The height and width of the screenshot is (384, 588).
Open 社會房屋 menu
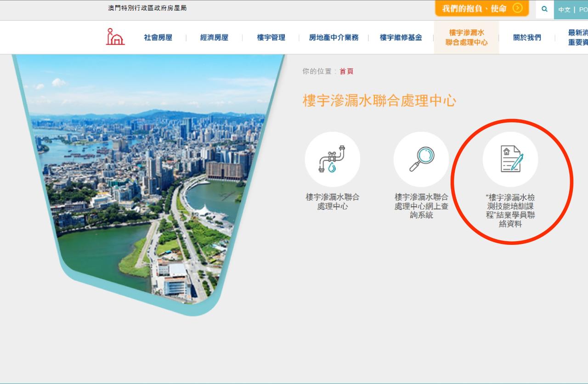158,38
